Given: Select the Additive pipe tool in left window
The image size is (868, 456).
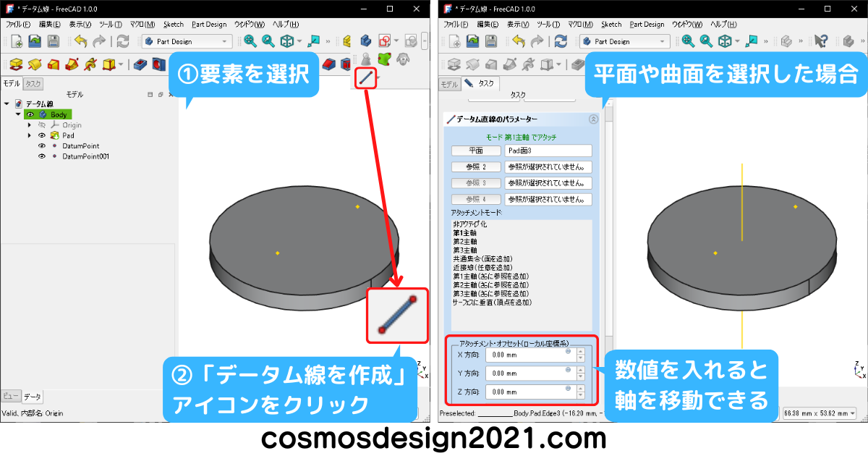Looking at the screenshot, I should click(x=72, y=65).
